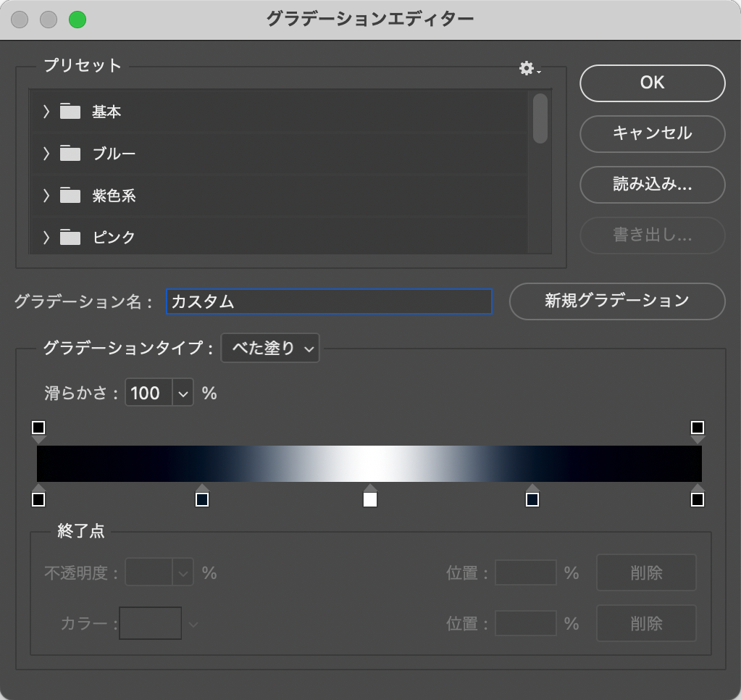Click the ピンク folder icon
This screenshot has height=700, width=741.
click(x=70, y=237)
